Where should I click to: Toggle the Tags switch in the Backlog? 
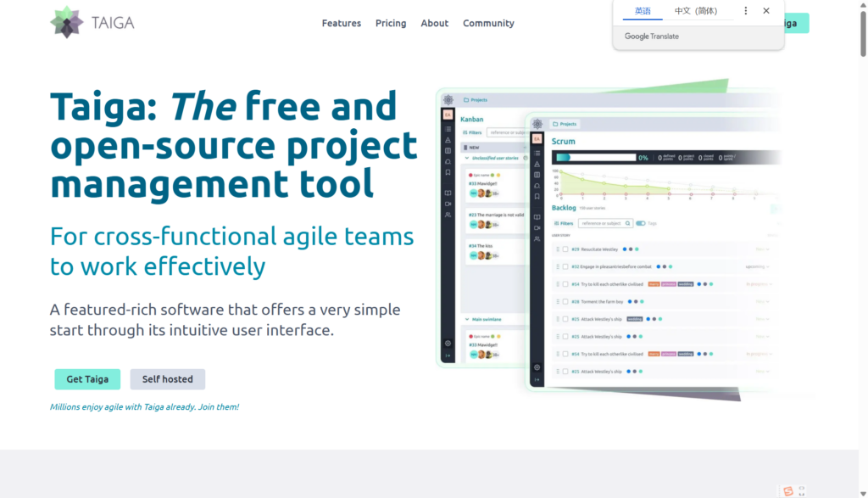(x=641, y=223)
